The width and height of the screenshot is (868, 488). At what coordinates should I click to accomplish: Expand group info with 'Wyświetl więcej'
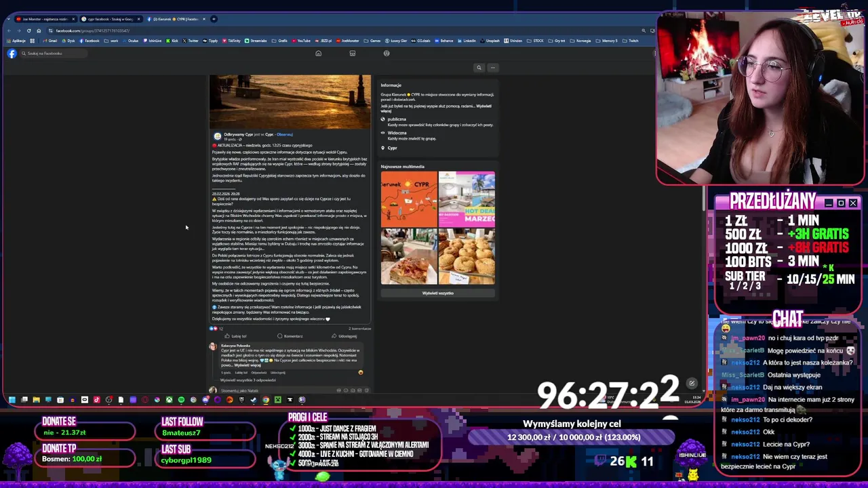(484, 108)
